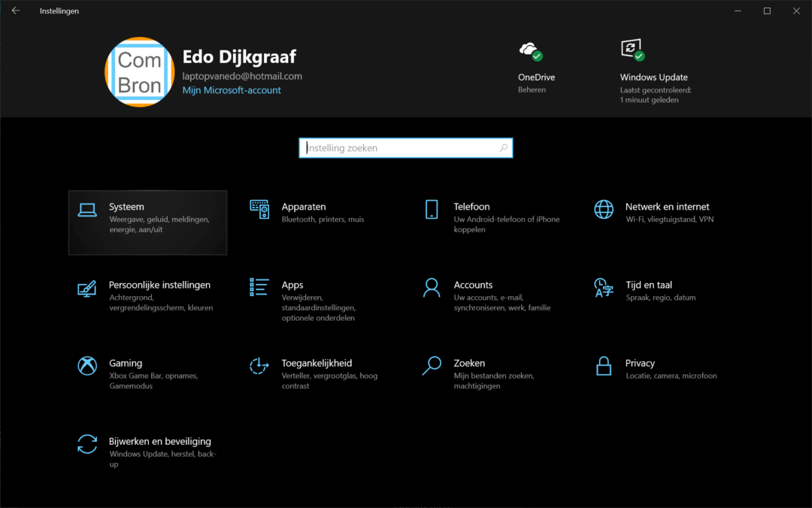Screen dimensions: 812x508
Task: Open the Telefoon phone icon
Action: (432, 210)
